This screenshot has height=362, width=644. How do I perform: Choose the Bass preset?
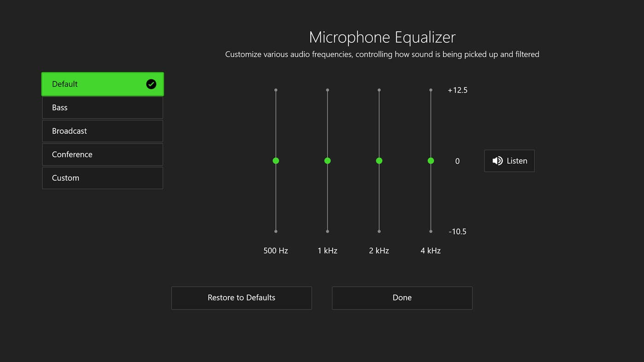pos(102,108)
